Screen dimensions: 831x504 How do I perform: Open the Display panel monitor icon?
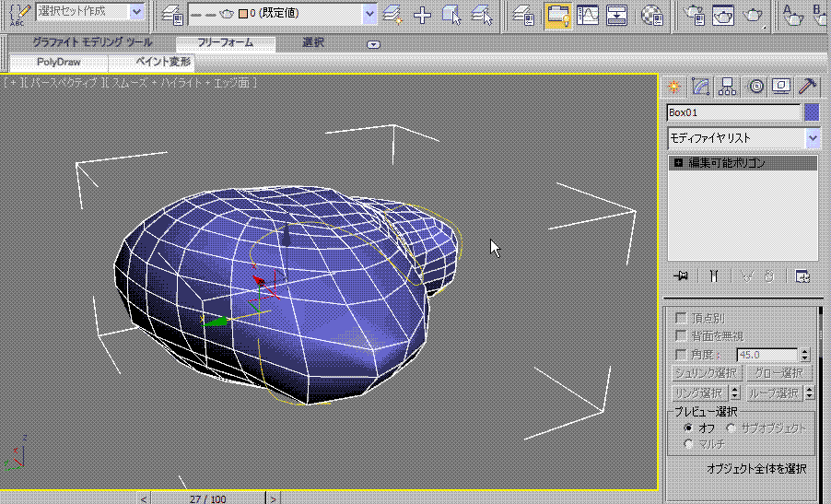coord(781,86)
